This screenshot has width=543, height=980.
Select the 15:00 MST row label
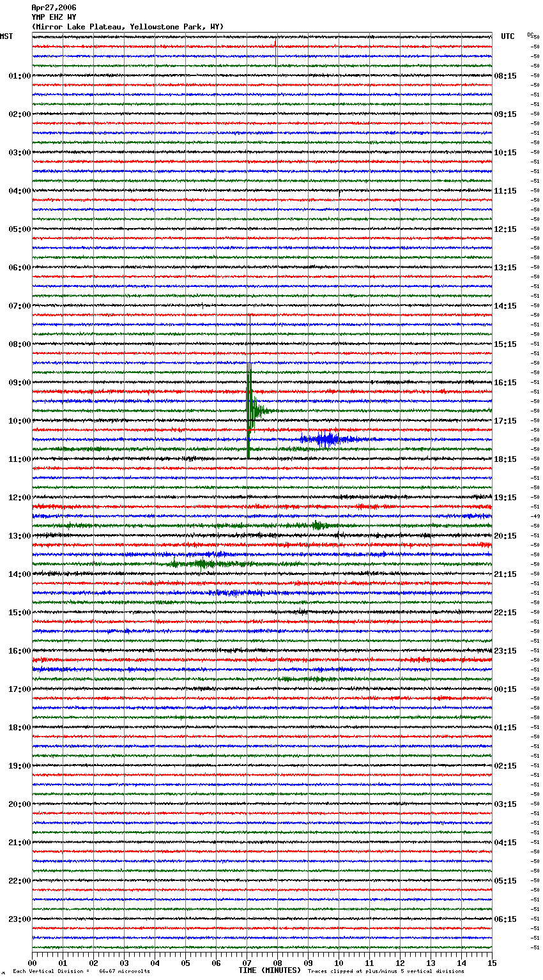coord(20,613)
